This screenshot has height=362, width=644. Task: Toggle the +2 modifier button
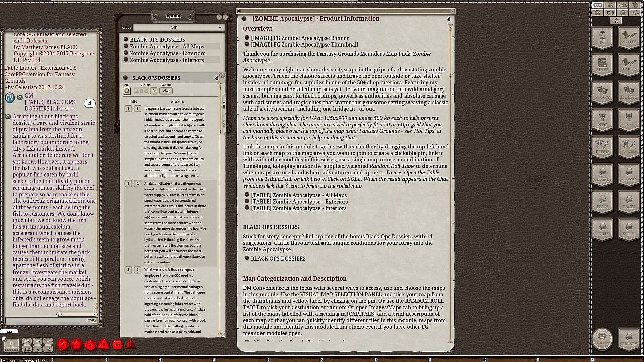(37, 342)
